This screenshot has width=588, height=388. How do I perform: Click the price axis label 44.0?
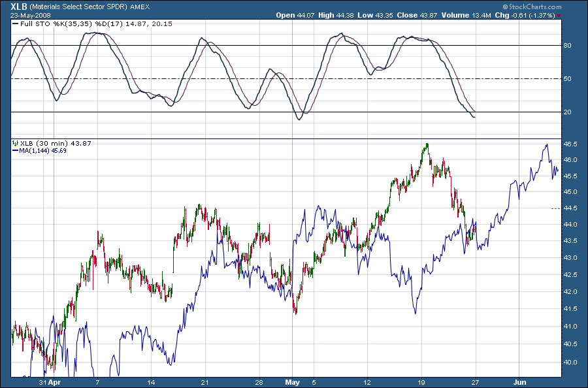click(x=570, y=224)
